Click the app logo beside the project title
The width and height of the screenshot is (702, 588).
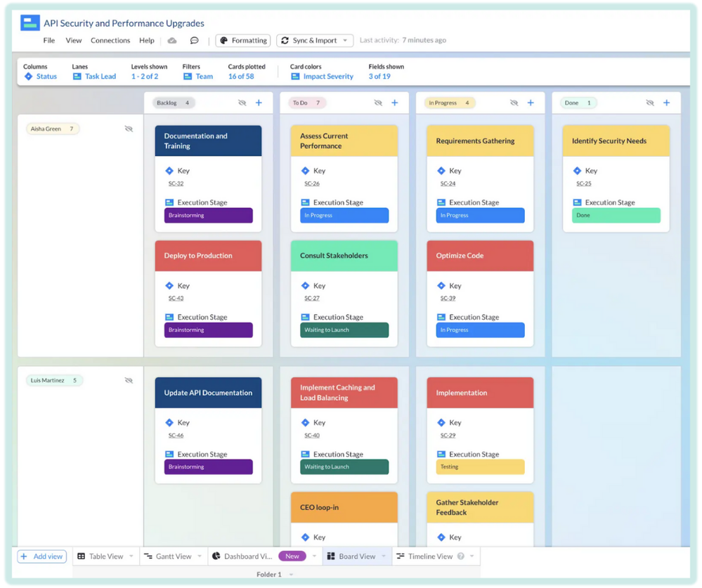(30, 22)
